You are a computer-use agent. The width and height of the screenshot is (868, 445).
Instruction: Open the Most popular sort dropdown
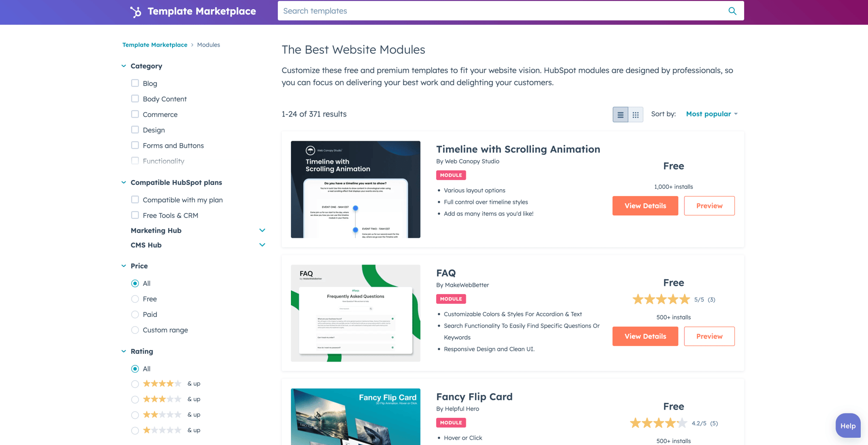coord(711,114)
